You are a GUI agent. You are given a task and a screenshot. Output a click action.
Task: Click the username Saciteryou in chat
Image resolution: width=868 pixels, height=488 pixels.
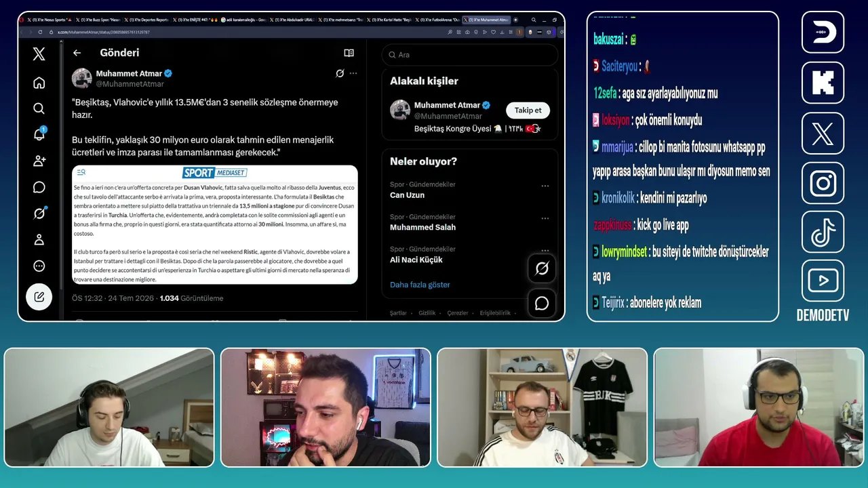click(619, 66)
